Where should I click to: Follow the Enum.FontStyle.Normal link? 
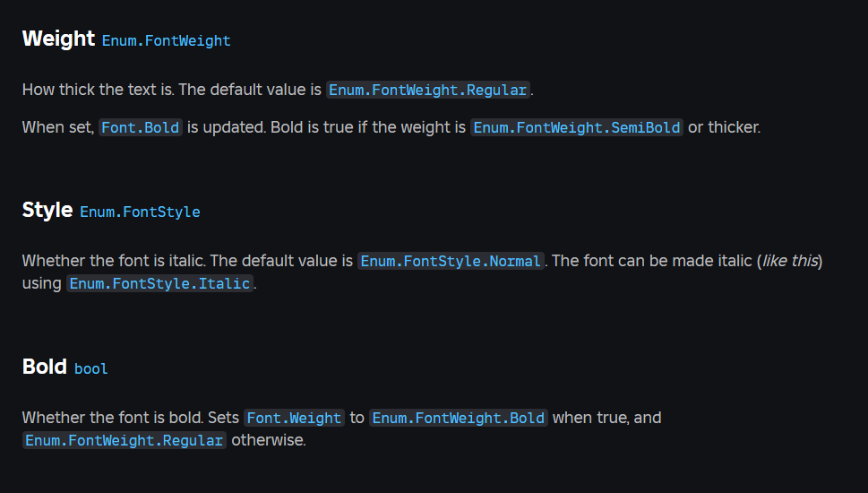[x=451, y=261]
